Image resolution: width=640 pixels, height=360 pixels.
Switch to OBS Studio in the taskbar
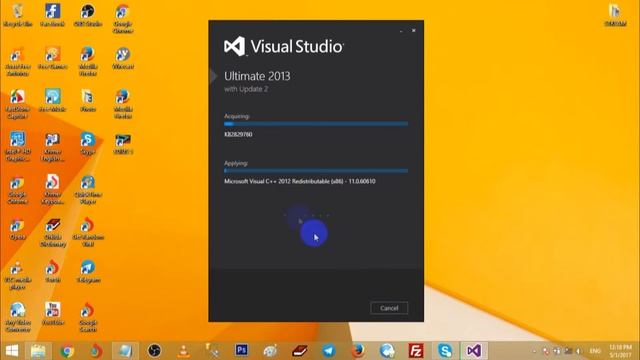[154, 351]
